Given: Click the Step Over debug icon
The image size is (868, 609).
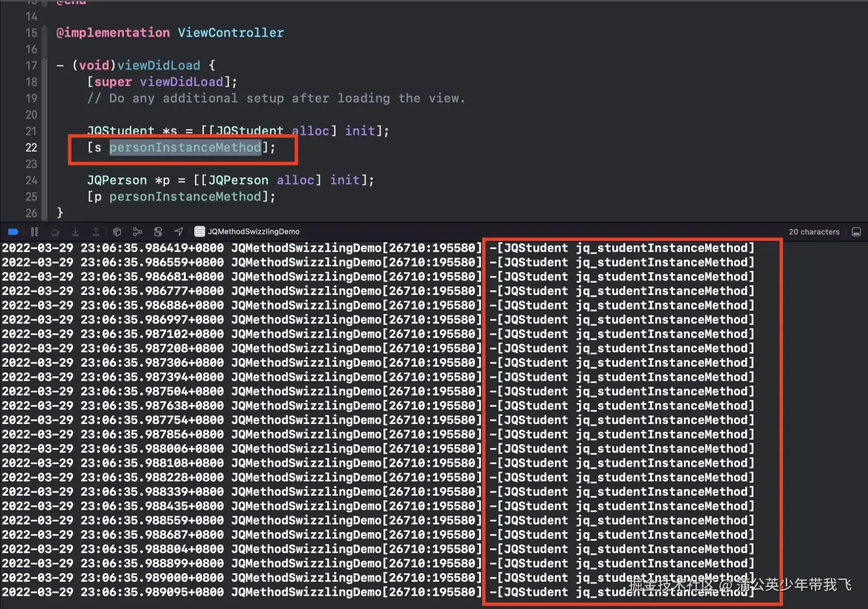Looking at the screenshot, I should (x=55, y=232).
